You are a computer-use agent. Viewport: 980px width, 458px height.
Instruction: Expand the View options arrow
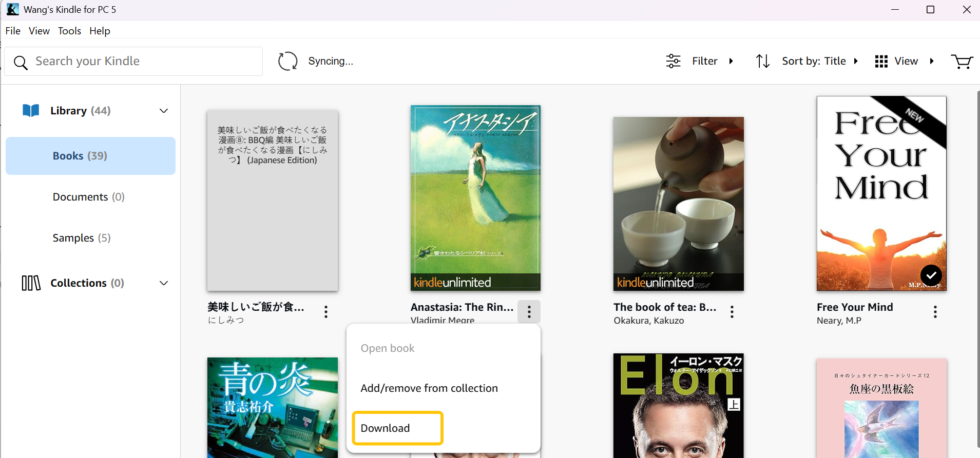coord(932,61)
